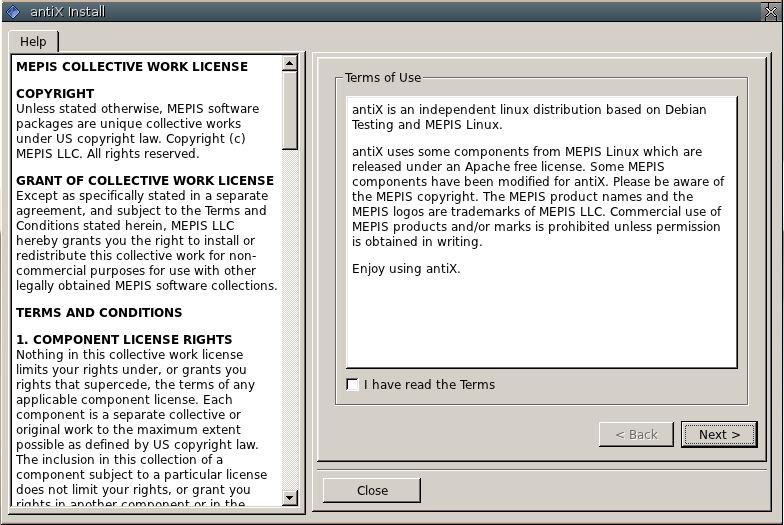The height and width of the screenshot is (525, 784).
Task: Close the antiX Install window with X
Action: point(771,12)
